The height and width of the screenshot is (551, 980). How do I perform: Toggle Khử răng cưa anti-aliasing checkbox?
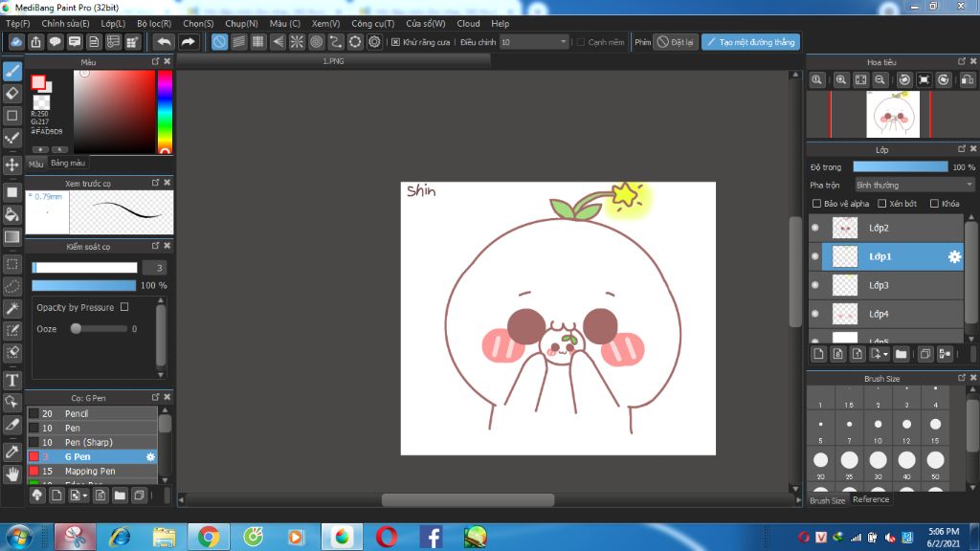pos(395,42)
